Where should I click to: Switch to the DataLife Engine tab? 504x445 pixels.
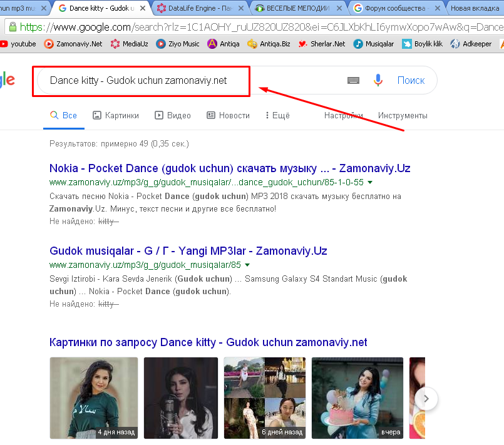point(199,8)
